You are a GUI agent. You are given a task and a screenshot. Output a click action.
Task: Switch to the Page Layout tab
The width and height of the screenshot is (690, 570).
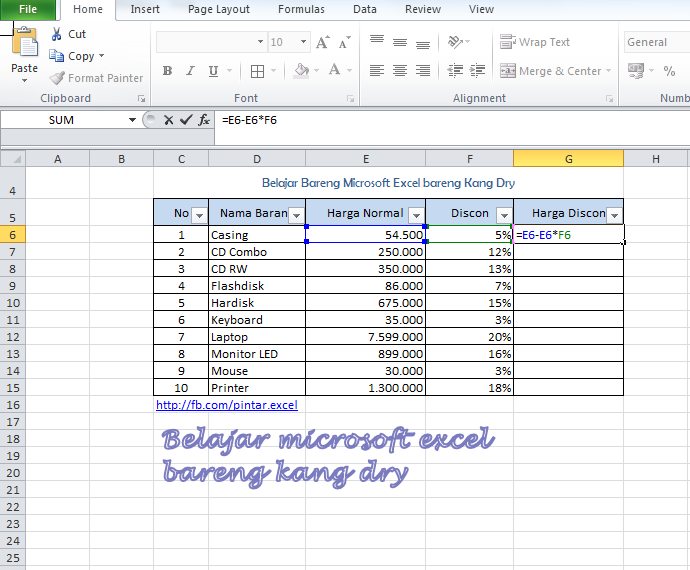click(219, 9)
